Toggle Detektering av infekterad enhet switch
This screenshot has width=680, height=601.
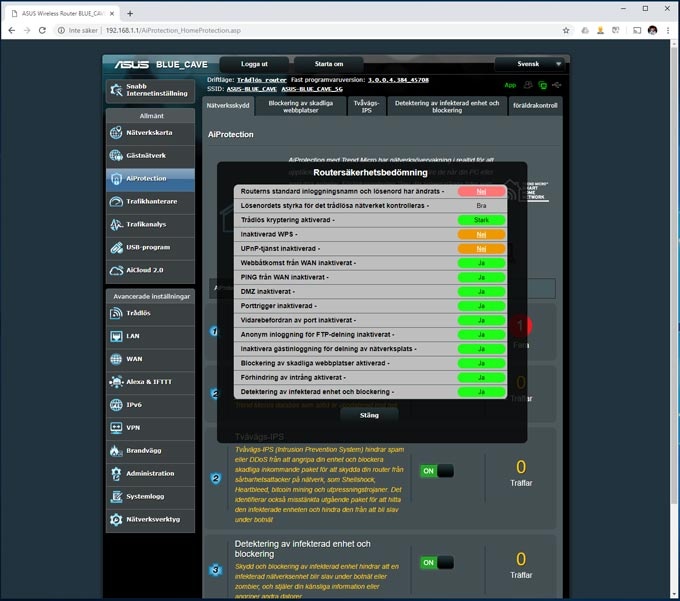coord(436,563)
